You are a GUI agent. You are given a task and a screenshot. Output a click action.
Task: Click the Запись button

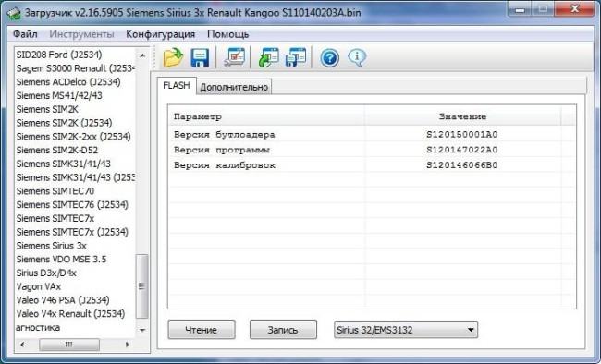click(283, 330)
